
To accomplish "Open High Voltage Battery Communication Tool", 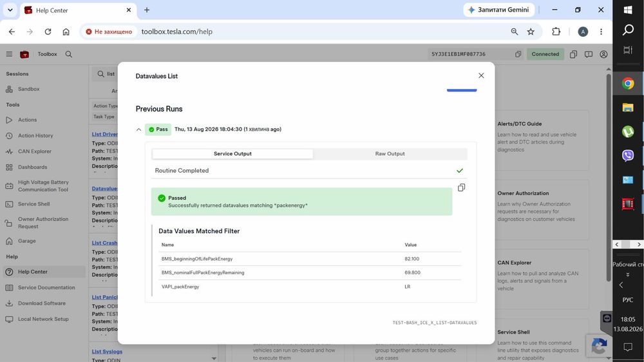I will (x=43, y=186).
